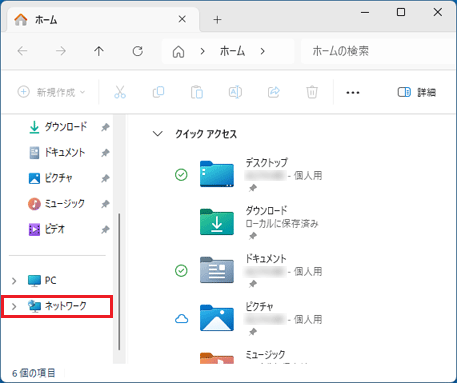Click the Share icon in toolbar
This screenshot has width=457, height=383.
(x=274, y=92)
